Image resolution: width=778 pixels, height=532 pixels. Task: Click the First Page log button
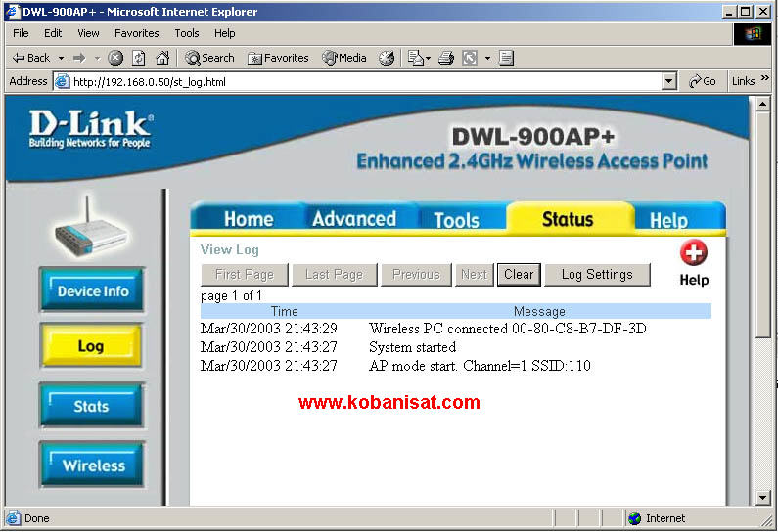coord(244,275)
